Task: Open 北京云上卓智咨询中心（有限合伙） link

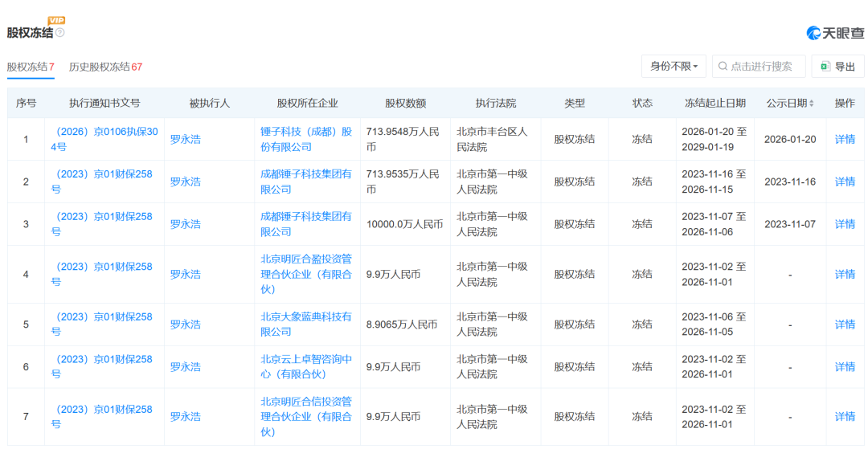Action: click(306, 366)
